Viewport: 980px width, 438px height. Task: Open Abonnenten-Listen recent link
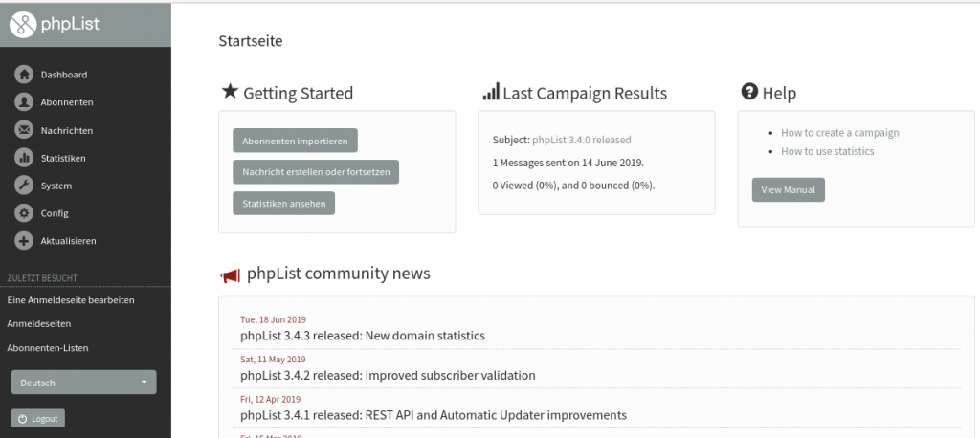[x=48, y=348]
